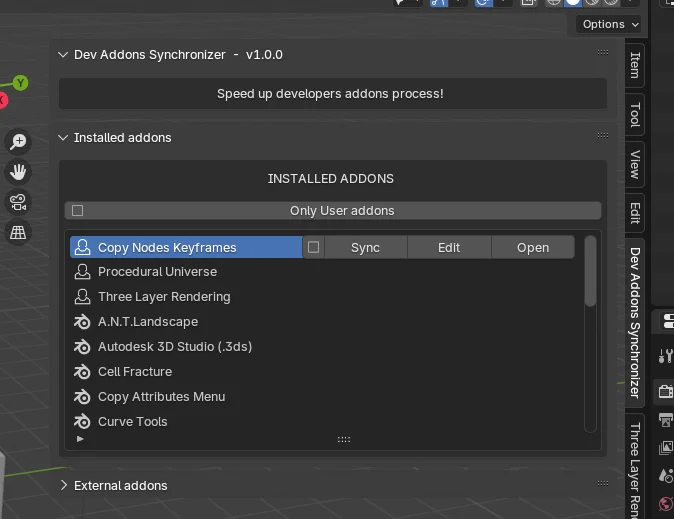Click the Sync button
Viewport: 674px width, 519px height.
[x=365, y=248]
